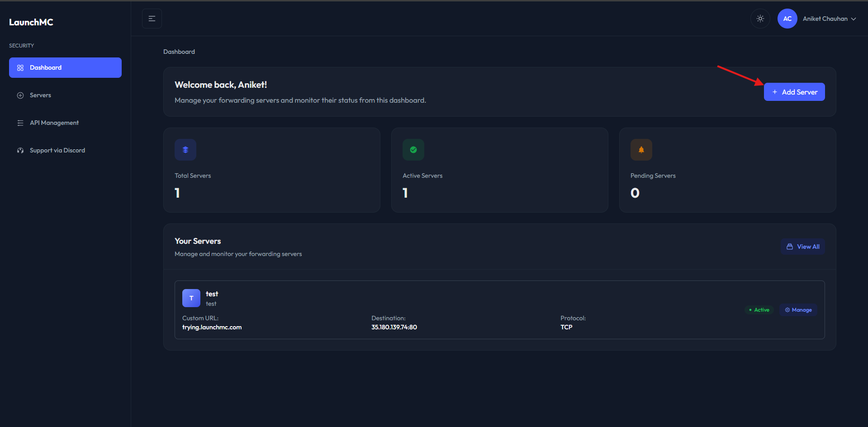868x427 pixels.
Task: Click the Dashboard breadcrumb text
Action: pyautogui.click(x=179, y=52)
